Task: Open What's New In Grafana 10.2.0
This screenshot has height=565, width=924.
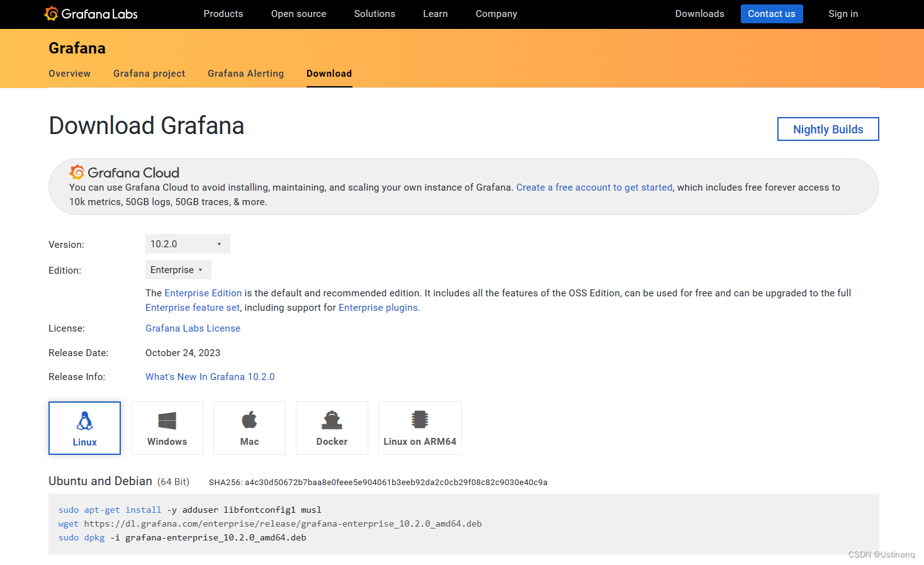Action: 210,377
